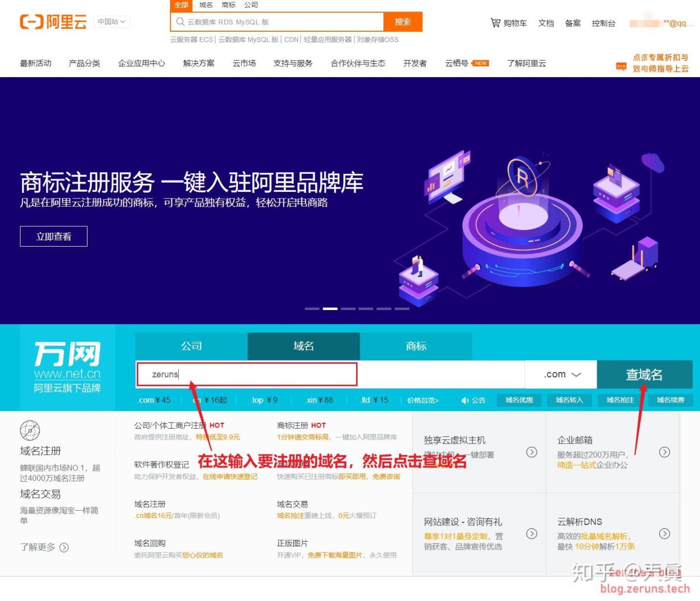
Task: Open 企业应用中心 menu
Action: [x=142, y=63]
